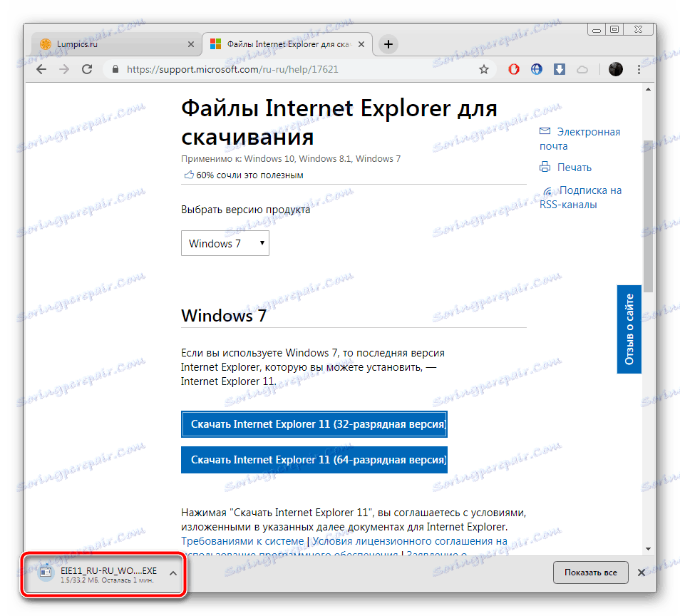Close the downloads bar
680x616 pixels.
pos(642,573)
